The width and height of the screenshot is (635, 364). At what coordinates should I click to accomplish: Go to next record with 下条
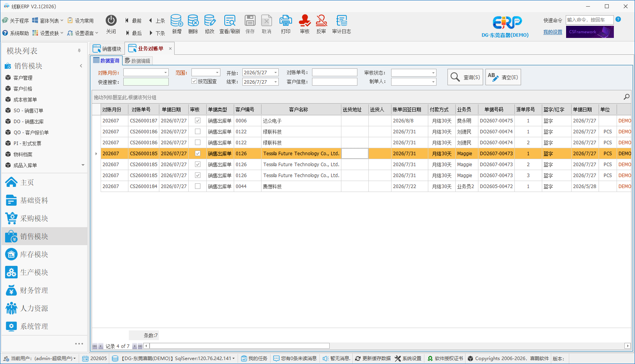tap(157, 33)
